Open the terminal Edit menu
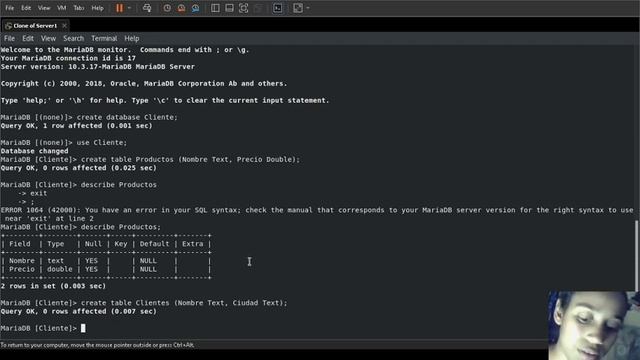 point(28,38)
